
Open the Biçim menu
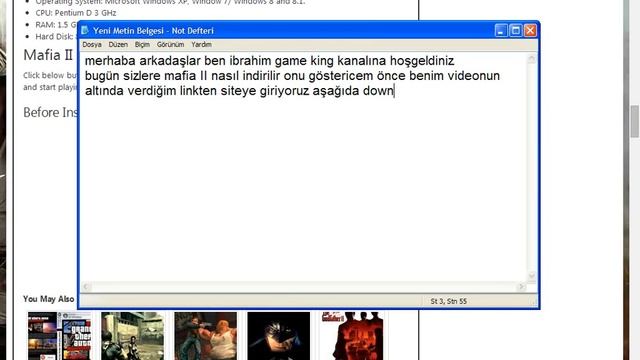click(x=142, y=44)
